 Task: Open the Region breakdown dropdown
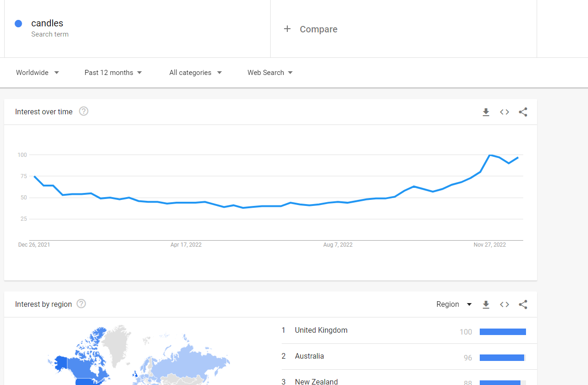[454, 304]
